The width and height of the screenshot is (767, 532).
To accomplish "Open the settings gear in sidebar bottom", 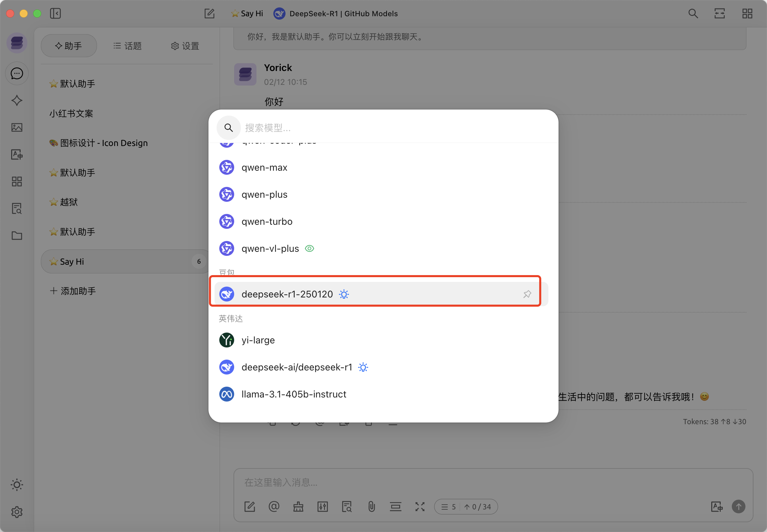I will [17, 512].
